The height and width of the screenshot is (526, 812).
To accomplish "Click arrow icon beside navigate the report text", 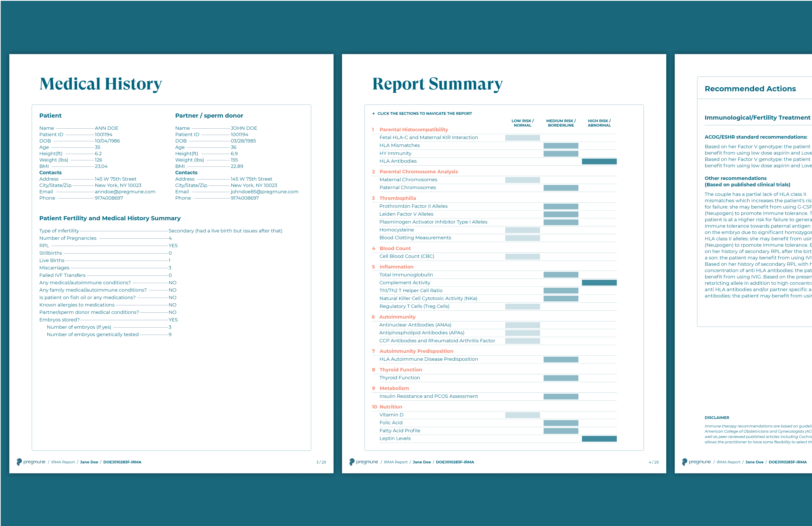I will click(x=373, y=113).
